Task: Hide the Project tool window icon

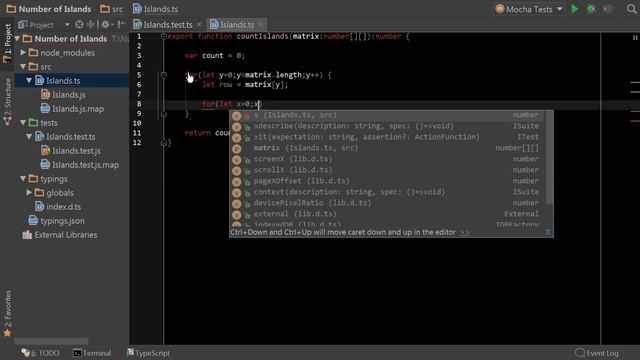Action: click(121, 25)
